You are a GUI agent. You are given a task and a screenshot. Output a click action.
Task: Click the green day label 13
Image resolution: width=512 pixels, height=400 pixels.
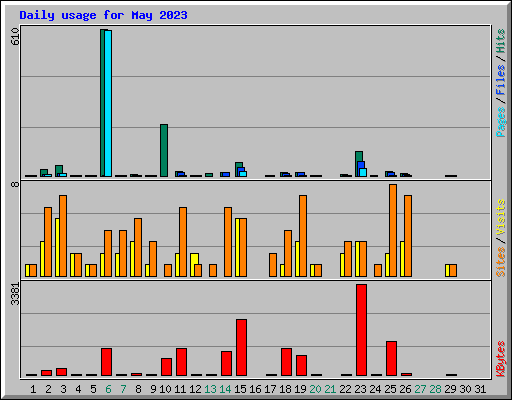click(210, 389)
